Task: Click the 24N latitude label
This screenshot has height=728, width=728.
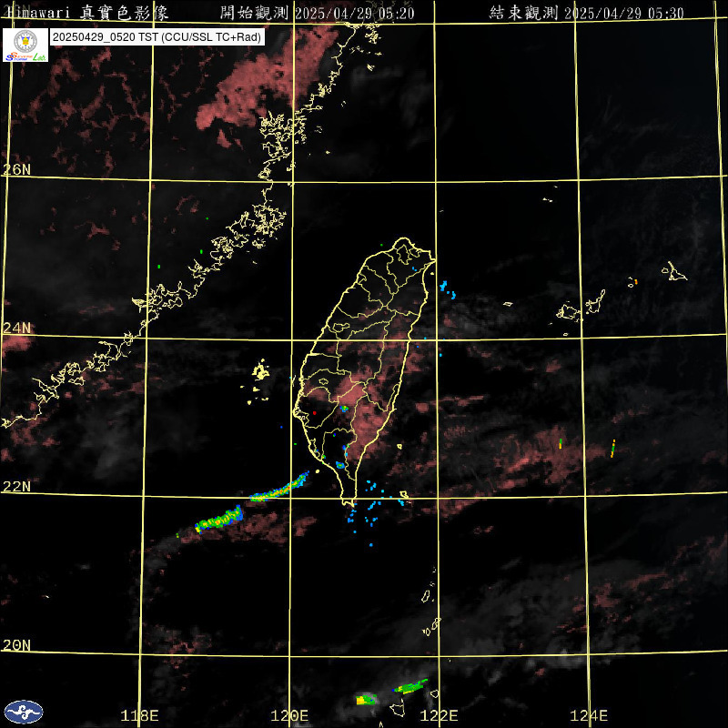Action: coord(16,329)
